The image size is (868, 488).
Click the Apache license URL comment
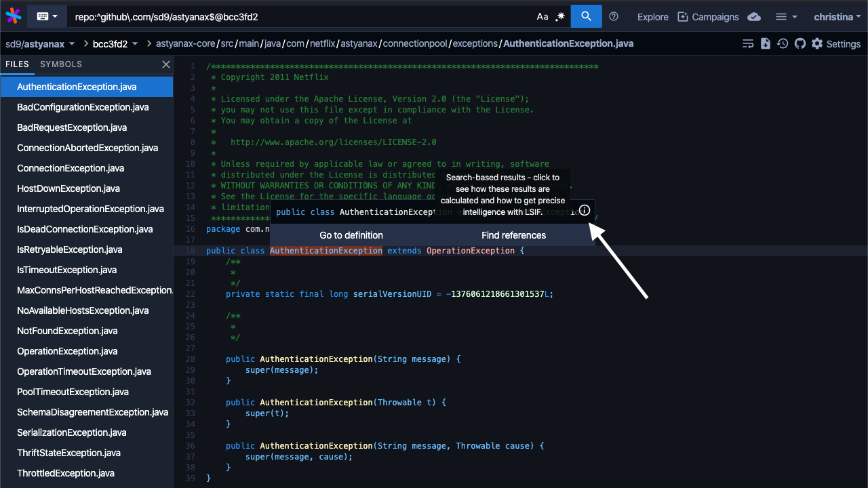coord(334,142)
